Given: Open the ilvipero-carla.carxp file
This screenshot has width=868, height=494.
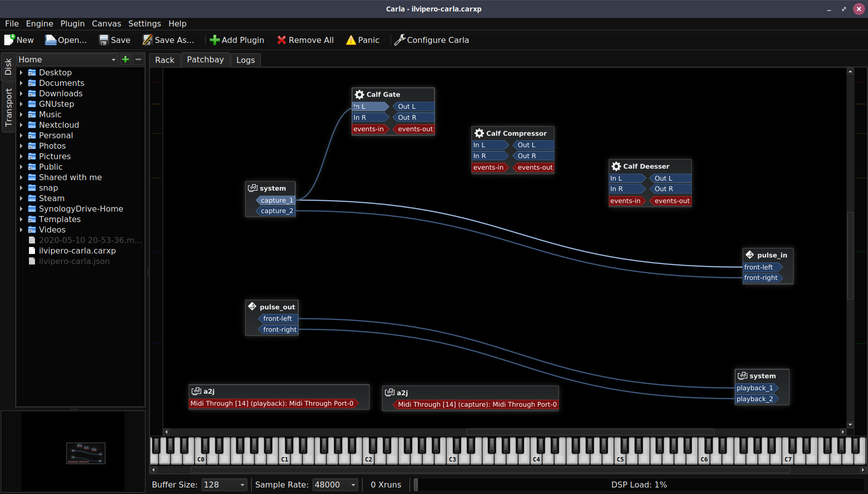Looking at the screenshot, I should coord(77,250).
